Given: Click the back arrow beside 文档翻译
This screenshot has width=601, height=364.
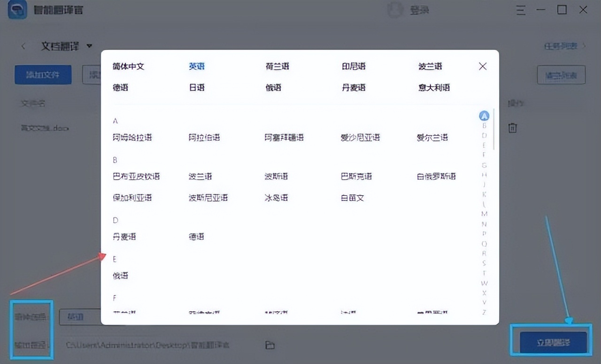Looking at the screenshot, I should point(23,46).
